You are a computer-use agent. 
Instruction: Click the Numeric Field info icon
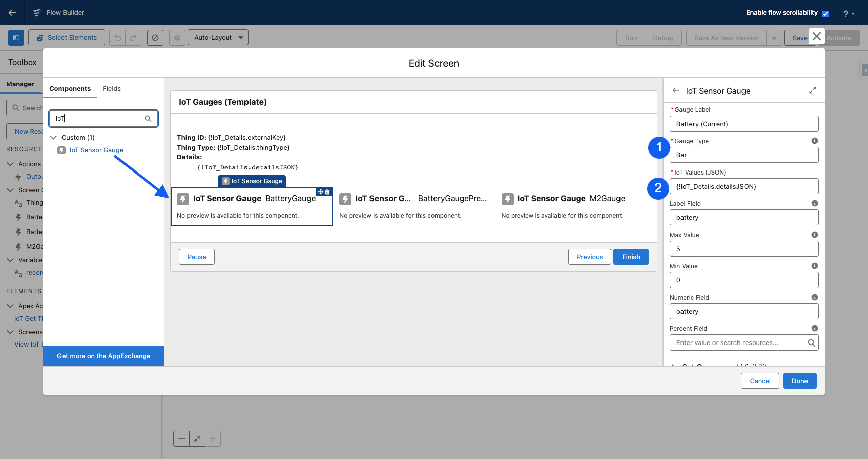click(815, 297)
